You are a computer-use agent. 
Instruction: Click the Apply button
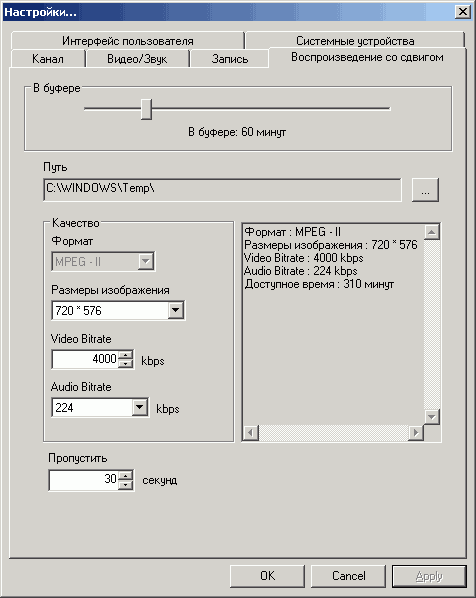point(429,576)
